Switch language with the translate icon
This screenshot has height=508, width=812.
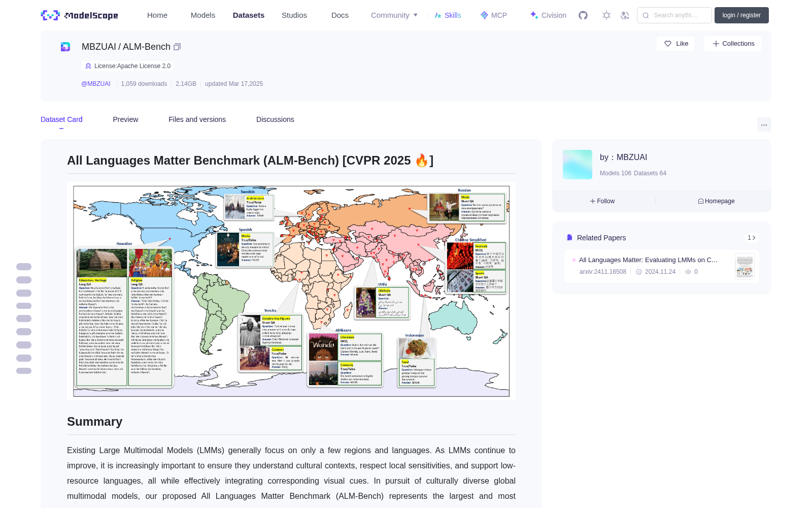[x=625, y=15]
